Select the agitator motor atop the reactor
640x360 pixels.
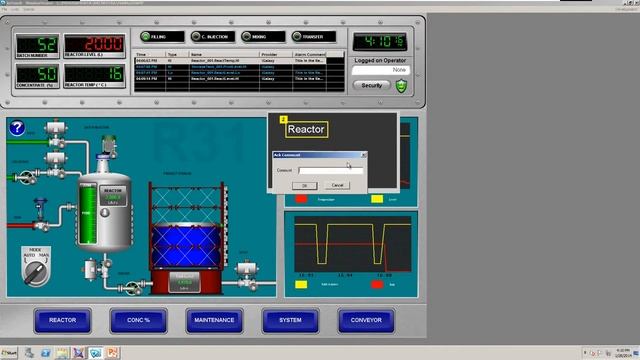pos(109,146)
